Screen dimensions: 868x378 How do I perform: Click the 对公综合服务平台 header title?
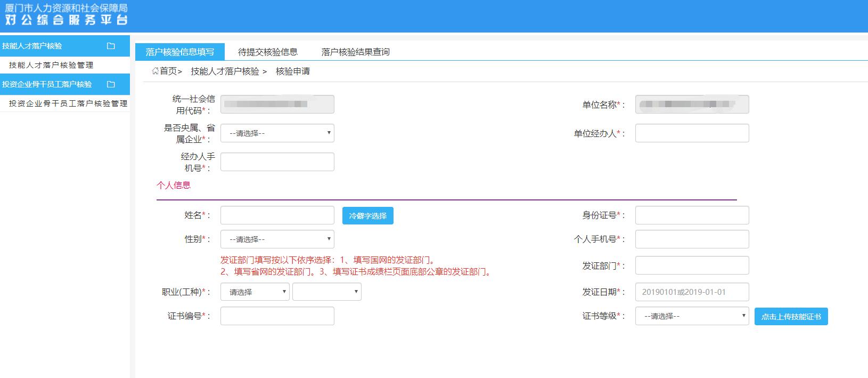(x=67, y=20)
